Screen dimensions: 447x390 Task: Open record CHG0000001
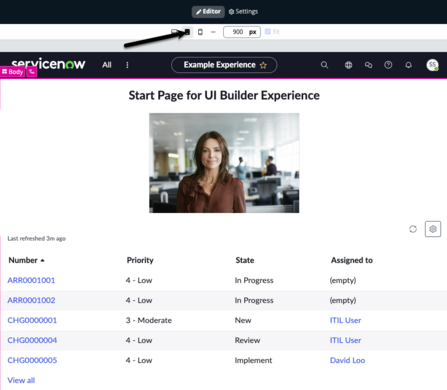point(32,320)
